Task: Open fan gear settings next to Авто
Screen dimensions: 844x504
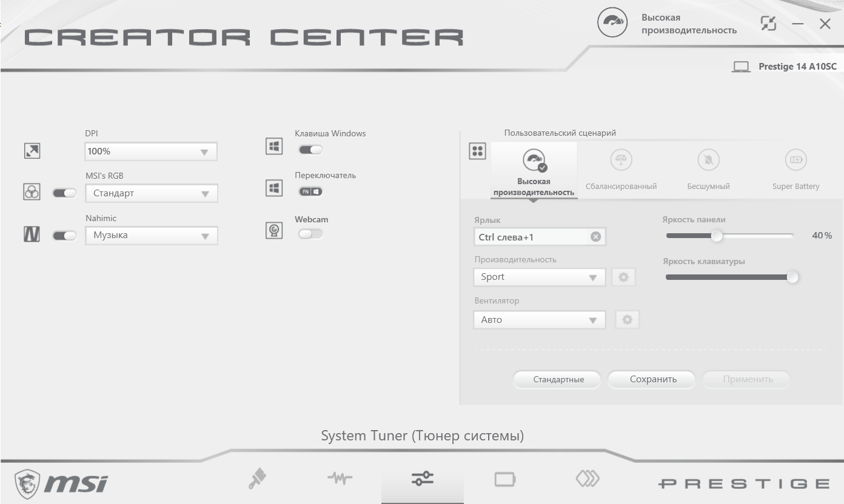Action: point(628,320)
